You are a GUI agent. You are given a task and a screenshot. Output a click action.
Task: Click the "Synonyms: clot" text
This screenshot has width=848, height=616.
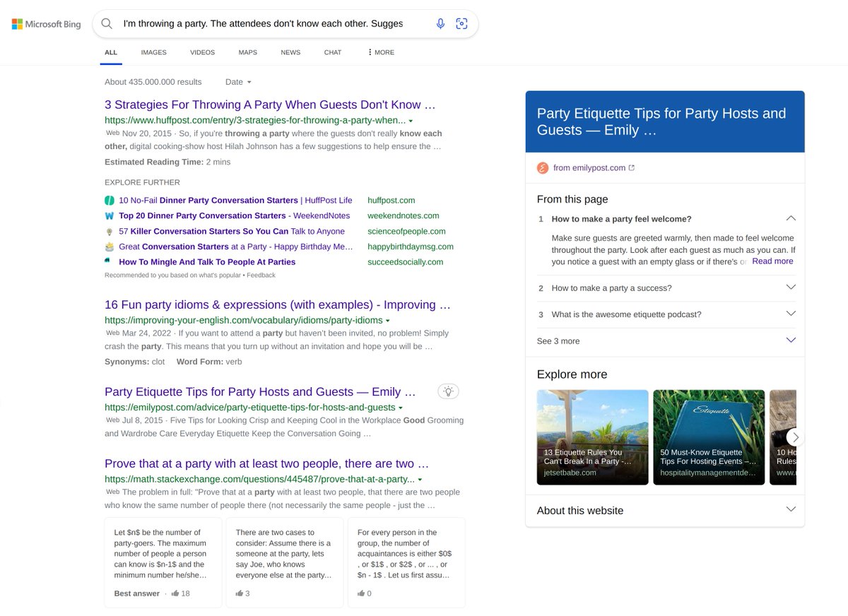(135, 362)
